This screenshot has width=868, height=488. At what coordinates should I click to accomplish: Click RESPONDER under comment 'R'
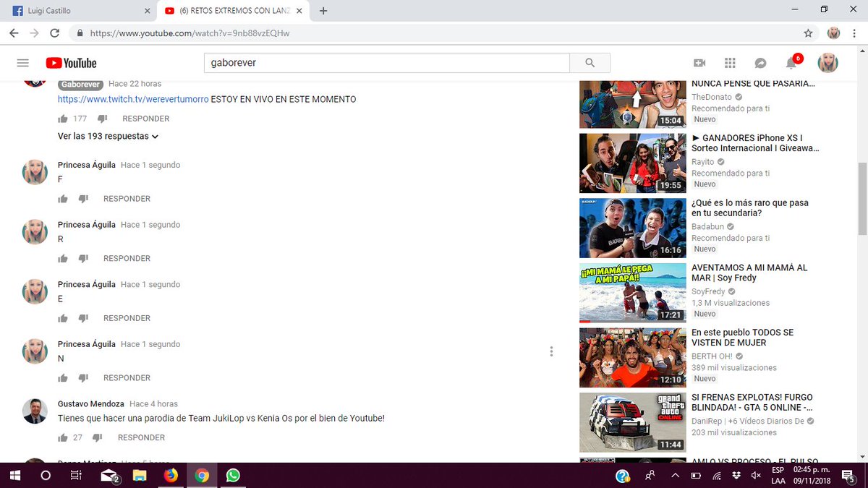click(x=127, y=259)
